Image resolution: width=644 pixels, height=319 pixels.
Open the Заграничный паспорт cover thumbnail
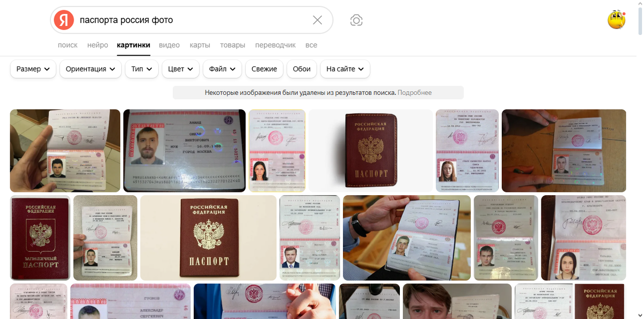[40, 238]
